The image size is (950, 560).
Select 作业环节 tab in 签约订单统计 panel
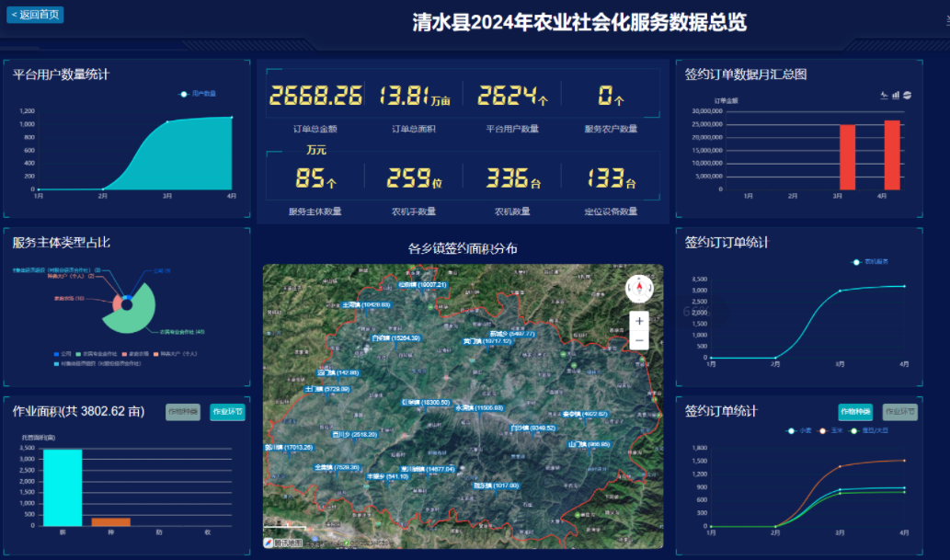899,412
